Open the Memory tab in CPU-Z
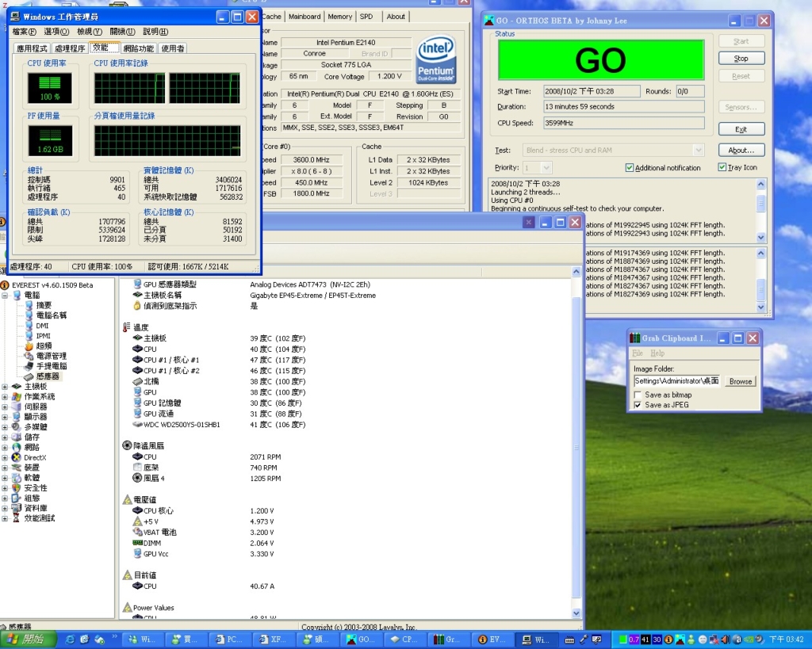 339,17
